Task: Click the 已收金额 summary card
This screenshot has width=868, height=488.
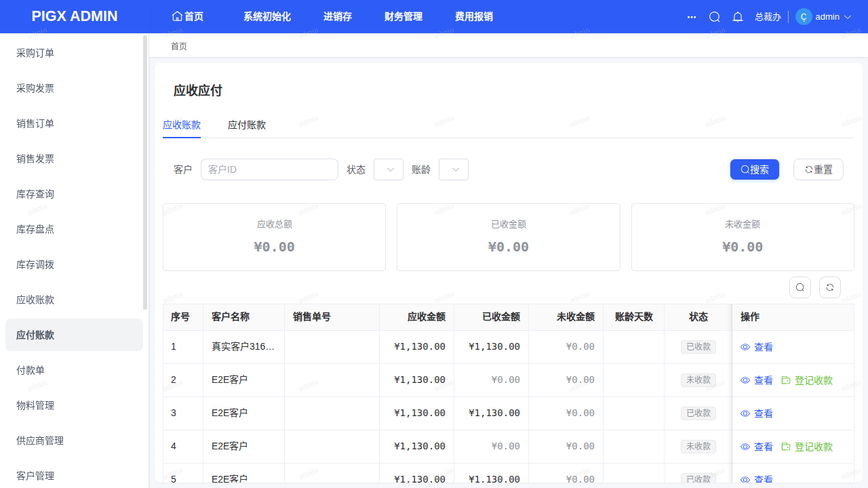Action: tap(509, 237)
